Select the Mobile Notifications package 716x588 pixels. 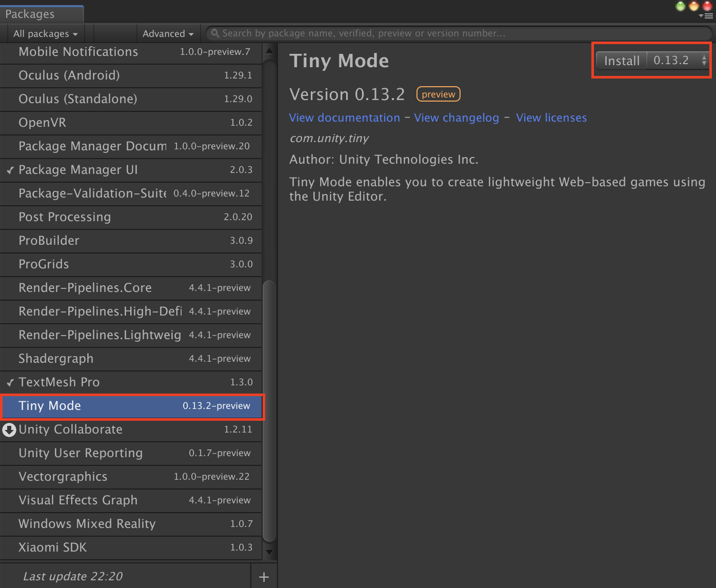pos(131,52)
